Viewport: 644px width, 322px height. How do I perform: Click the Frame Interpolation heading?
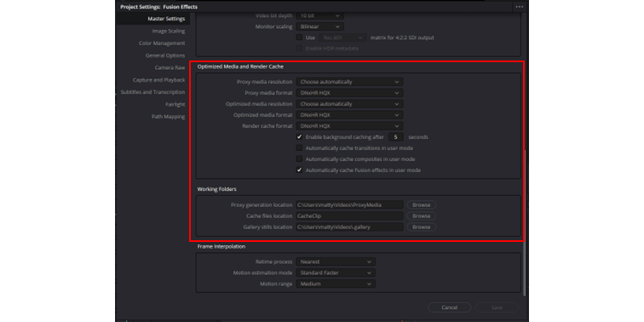(221, 246)
